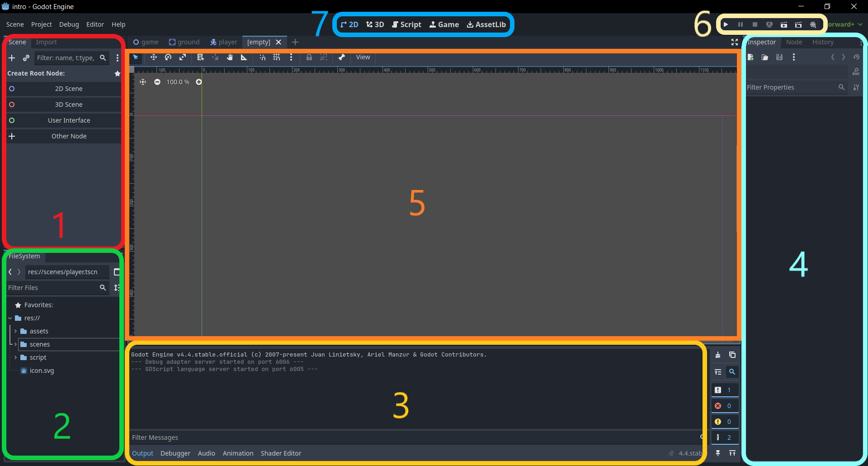868x466 pixels.
Task: Open the Debug menu
Action: 69,24
